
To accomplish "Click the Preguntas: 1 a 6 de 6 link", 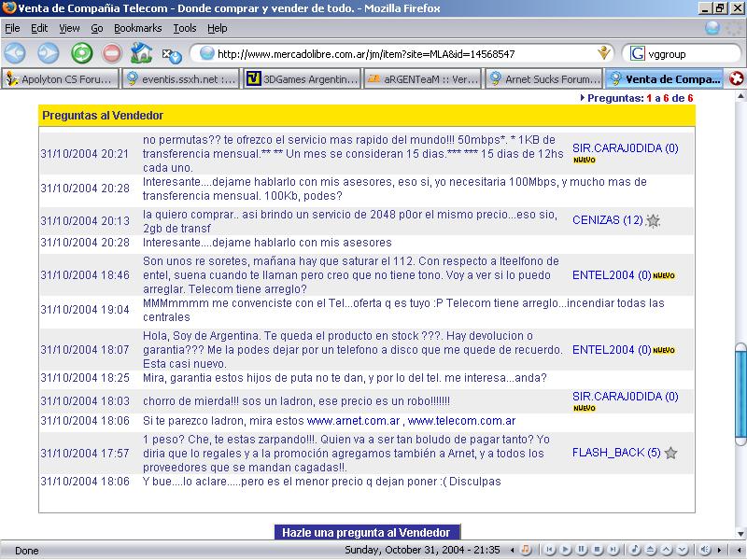I will pos(637,98).
